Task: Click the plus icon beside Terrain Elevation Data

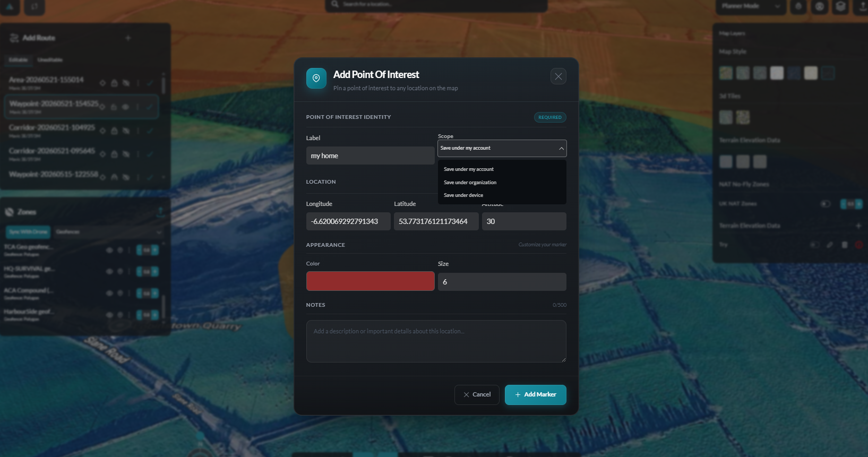Action: [858, 226]
